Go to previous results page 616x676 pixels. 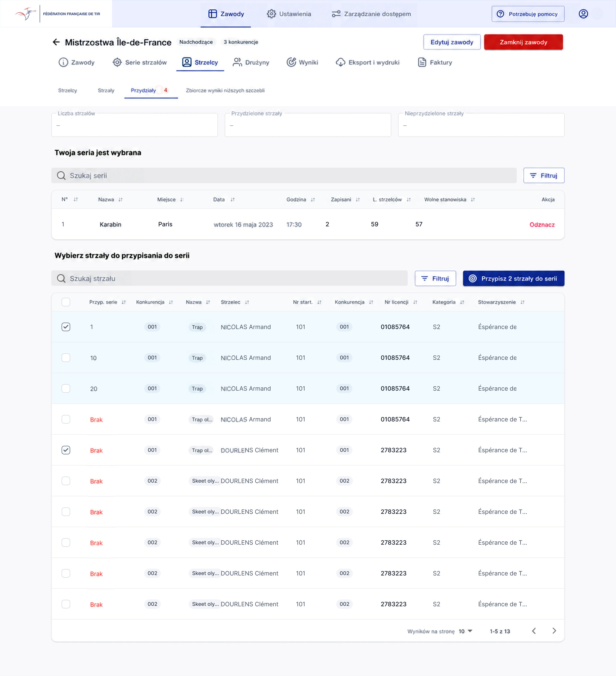[x=534, y=631]
